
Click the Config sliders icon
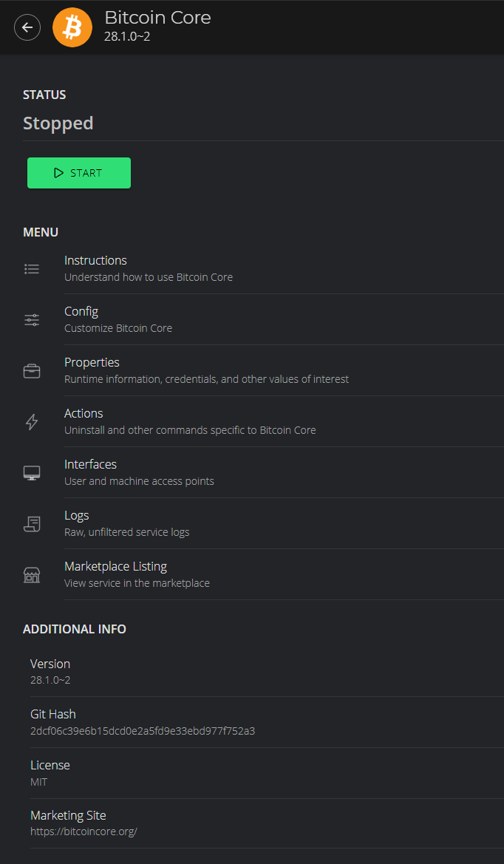point(32,320)
